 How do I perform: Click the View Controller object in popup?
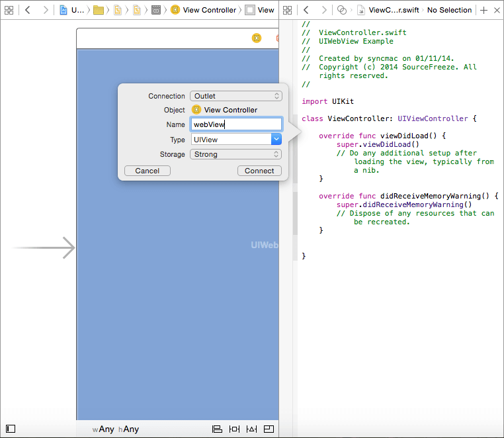[225, 110]
